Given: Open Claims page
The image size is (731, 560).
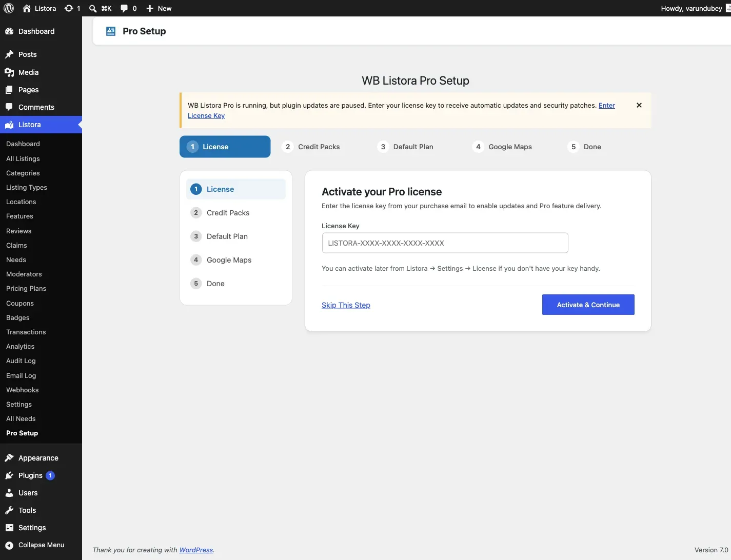Looking at the screenshot, I should [x=16, y=246].
